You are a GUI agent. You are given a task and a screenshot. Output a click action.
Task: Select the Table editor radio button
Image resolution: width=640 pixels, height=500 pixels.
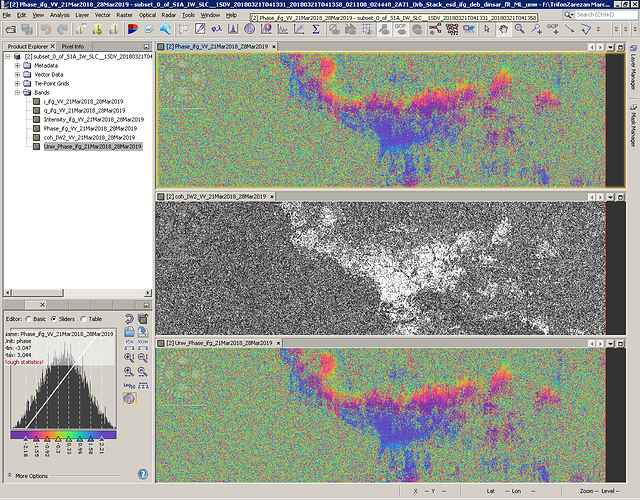(84, 319)
